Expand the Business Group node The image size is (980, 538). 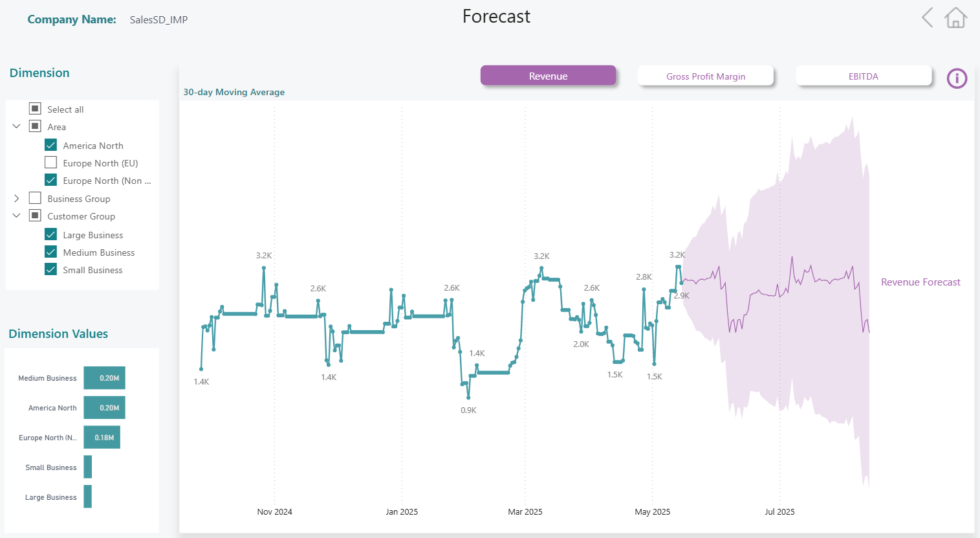[17, 198]
